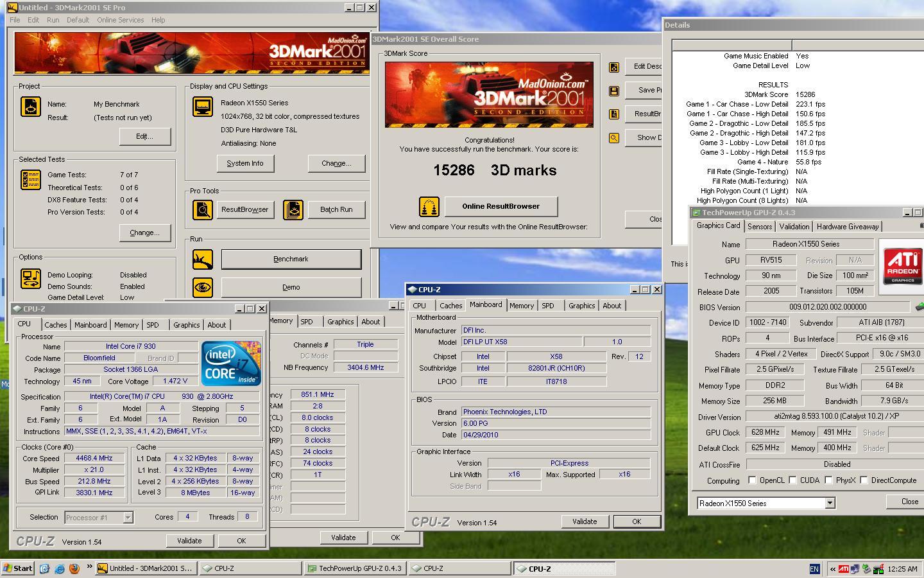Open the Caches tab in the Bloomfield CPU-Z window
This screenshot has height=578, width=924.
56,325
